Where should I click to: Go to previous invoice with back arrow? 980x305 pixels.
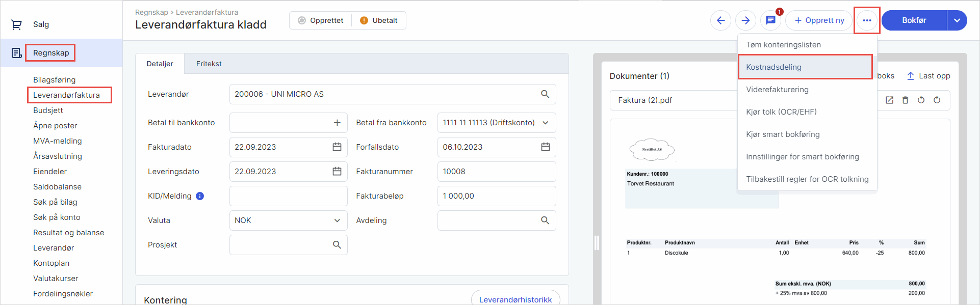point(720,20)
